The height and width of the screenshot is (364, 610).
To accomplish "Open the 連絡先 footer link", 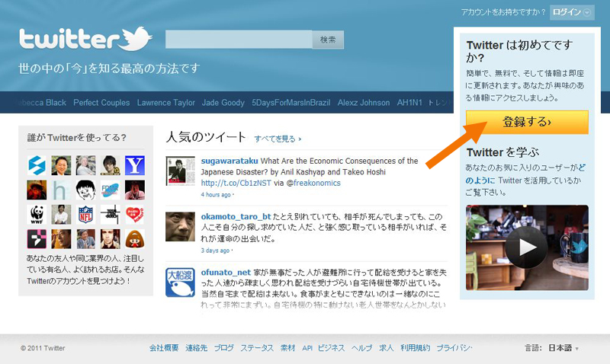I will pyautogui.click(x=197, y=348).
